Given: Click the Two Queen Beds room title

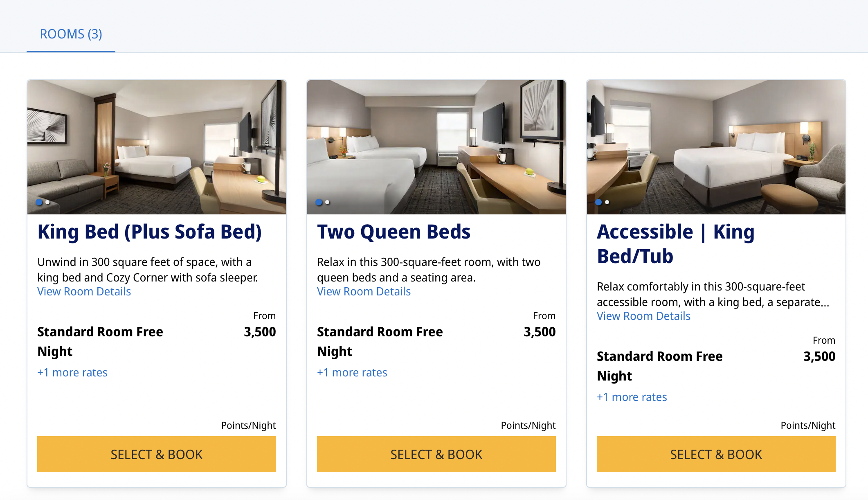Looking at the screenshot, I should tap(394, 232).
